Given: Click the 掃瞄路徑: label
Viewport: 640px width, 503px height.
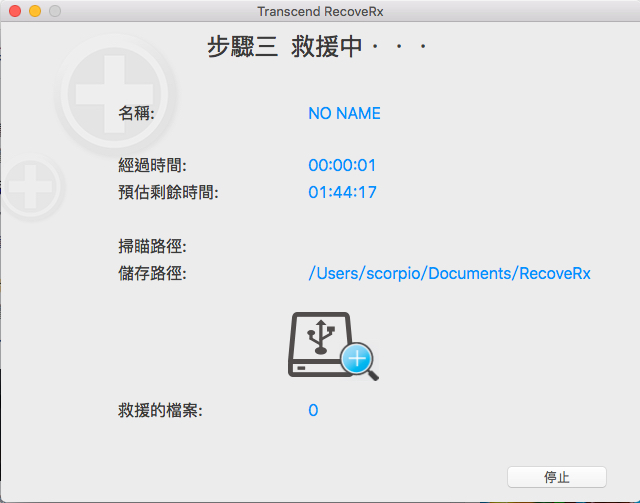Looking at the screenshot, I should click(x=152, y=246).
